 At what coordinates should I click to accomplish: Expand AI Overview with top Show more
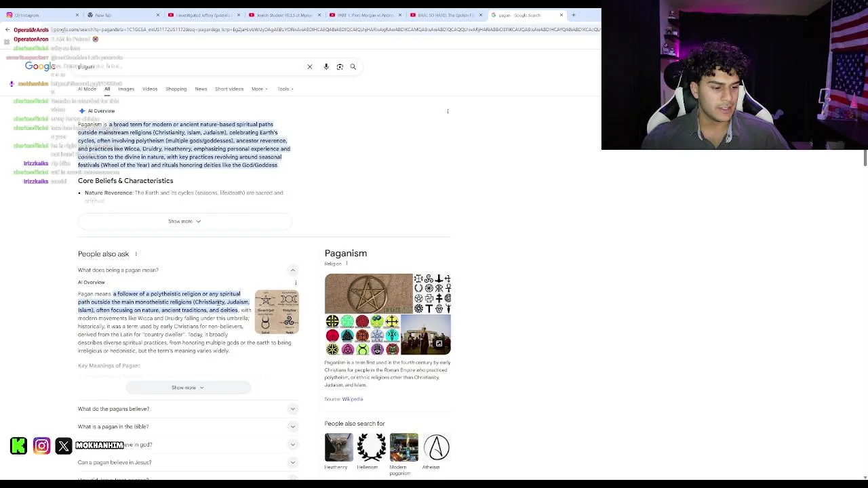184,222
